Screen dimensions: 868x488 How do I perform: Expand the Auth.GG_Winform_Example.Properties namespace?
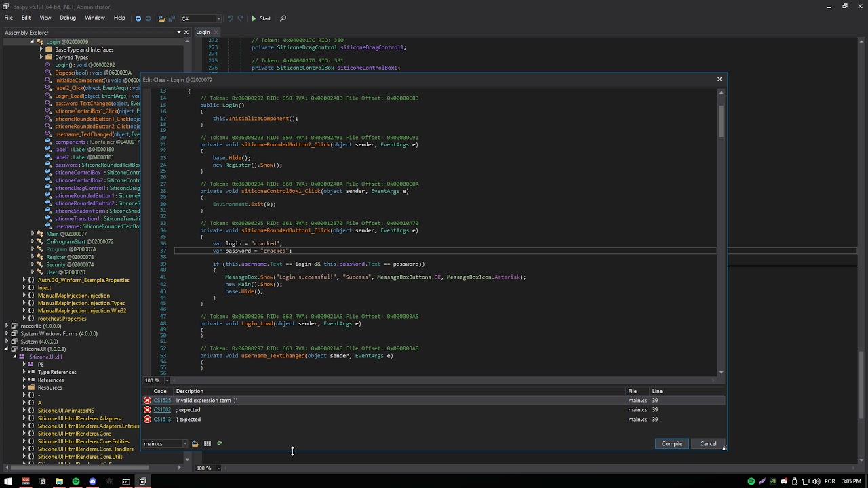coord(24,280)
